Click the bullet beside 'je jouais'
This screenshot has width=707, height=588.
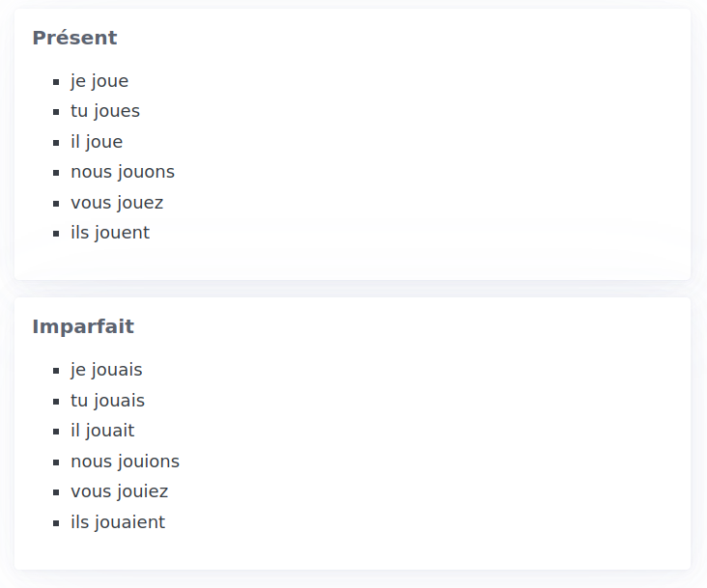[x=56, y=371]
